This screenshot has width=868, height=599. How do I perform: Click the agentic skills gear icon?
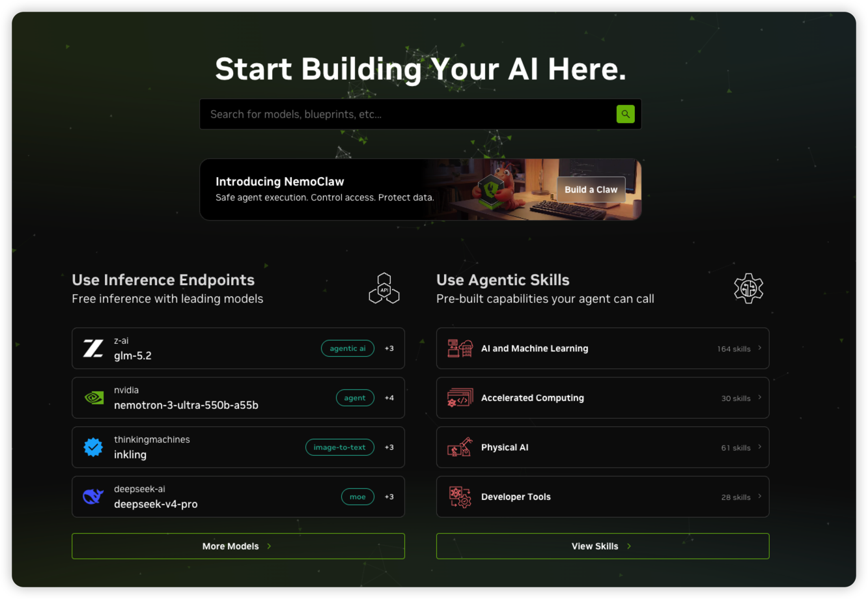[x=749, y=288]
